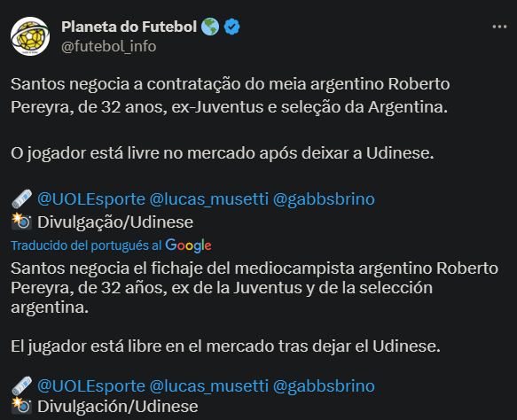
Task: Click the Planeta do Futebol profile avatar
Action: 30,36
